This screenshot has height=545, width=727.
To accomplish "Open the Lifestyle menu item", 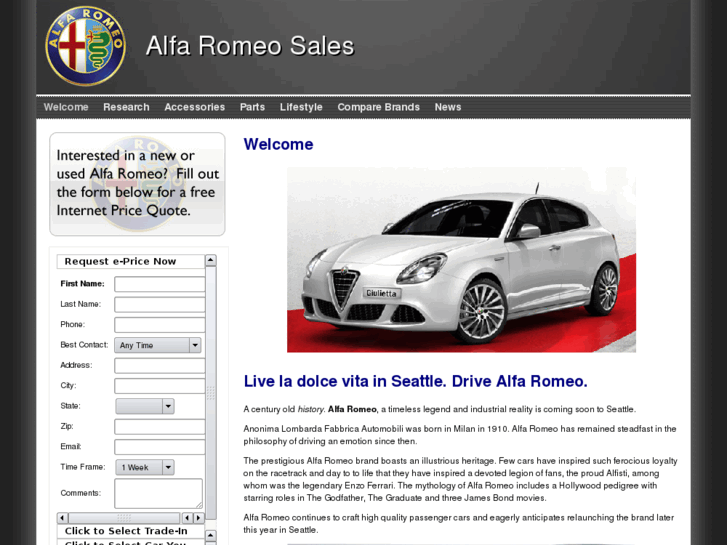I will (x=301, y=107).
